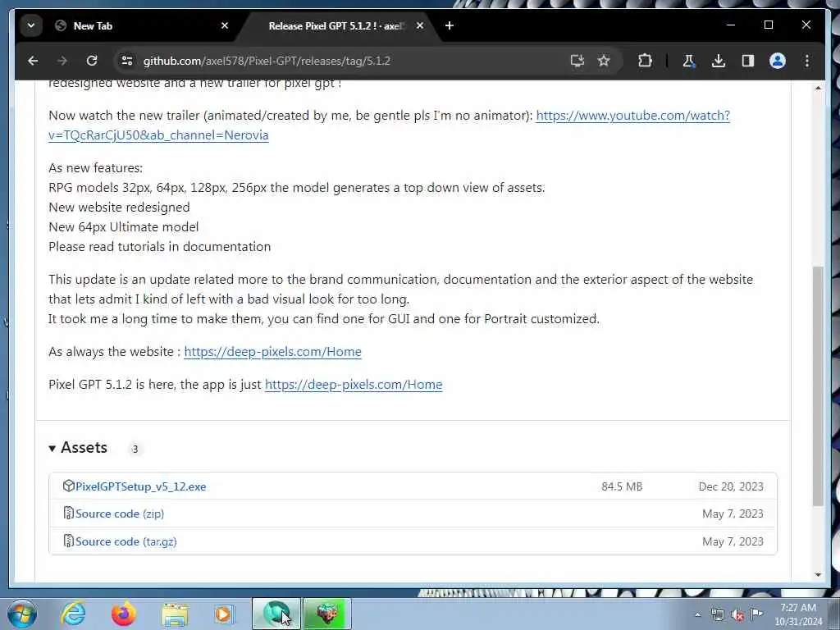
Task: Open the 'the app is just' deep-pixels link
Action: point(354,385)
